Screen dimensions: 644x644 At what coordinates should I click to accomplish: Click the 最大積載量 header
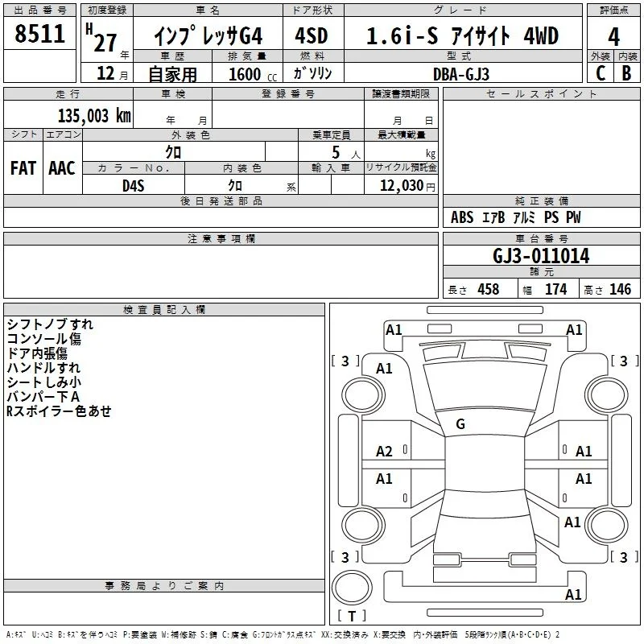pos(401,134)
